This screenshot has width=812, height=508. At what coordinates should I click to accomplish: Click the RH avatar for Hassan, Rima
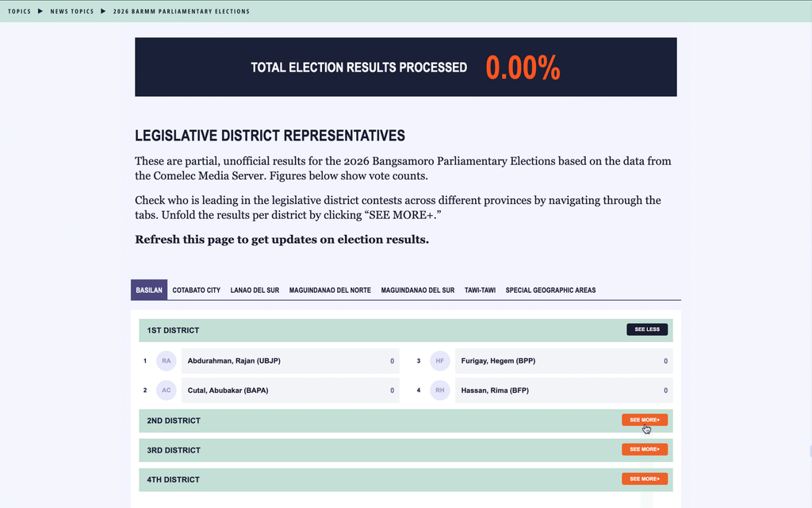click(x=439, y=391)
